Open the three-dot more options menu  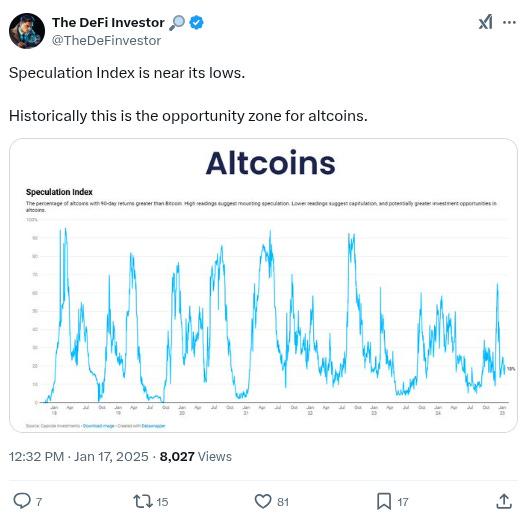pos(509,23)
